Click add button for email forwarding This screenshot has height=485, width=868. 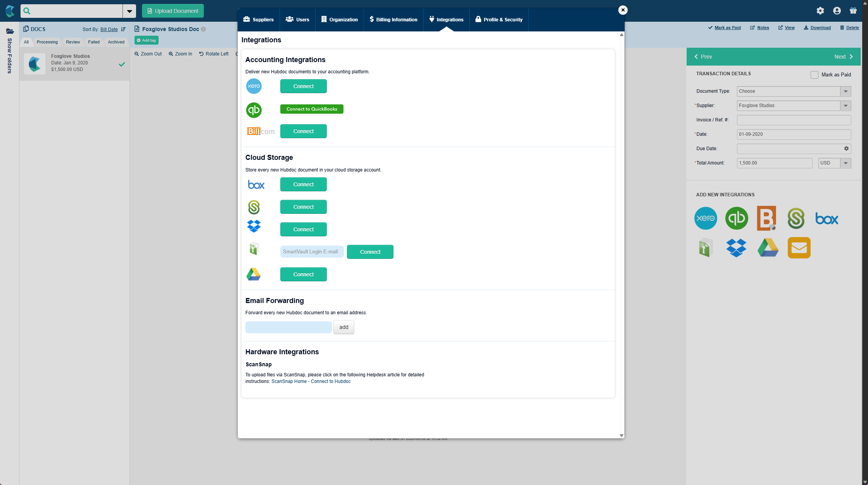click(x=344, y=327)
